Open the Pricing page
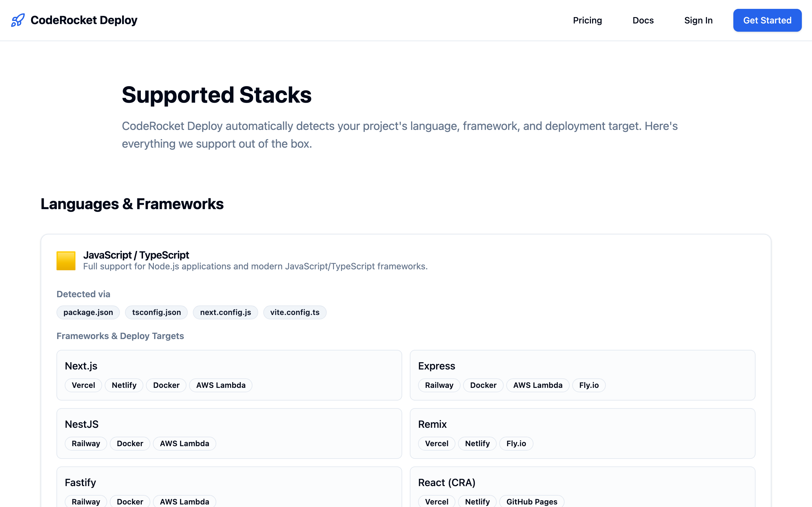812x507 pixels. [x=587, y=20]
